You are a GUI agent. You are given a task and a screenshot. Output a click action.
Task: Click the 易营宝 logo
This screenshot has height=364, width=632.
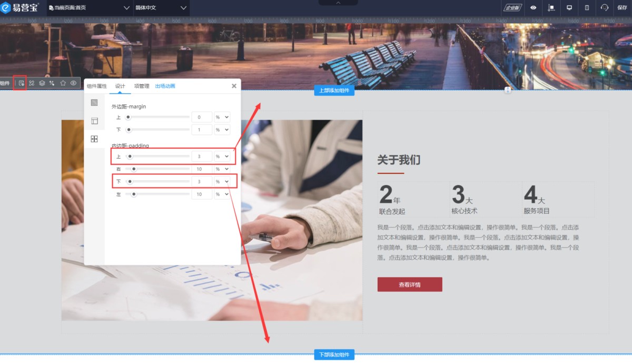click(x=20, y=8)
